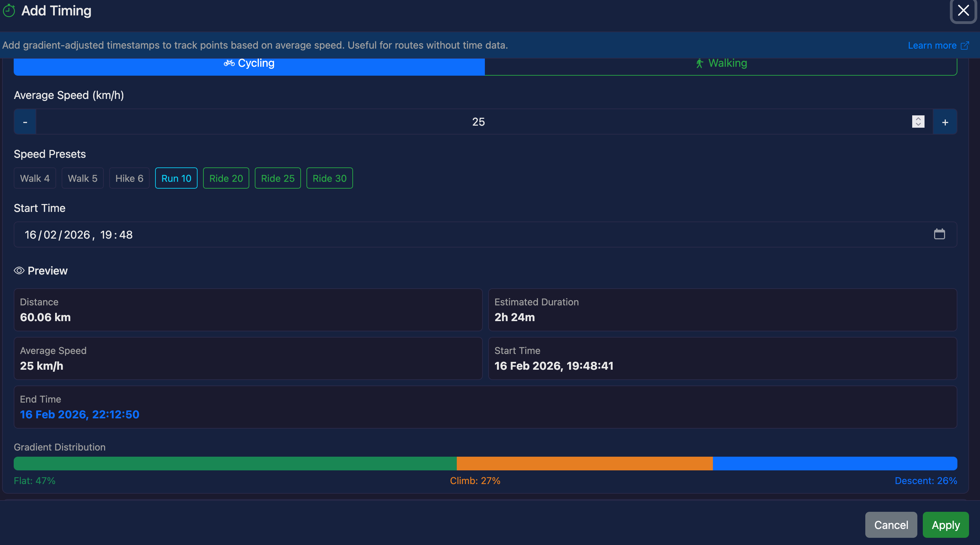This screenshot has width=980, height=545.
Task: Select the Ride 30 preset
Action: pyautogui.click(x=329, y=178)
